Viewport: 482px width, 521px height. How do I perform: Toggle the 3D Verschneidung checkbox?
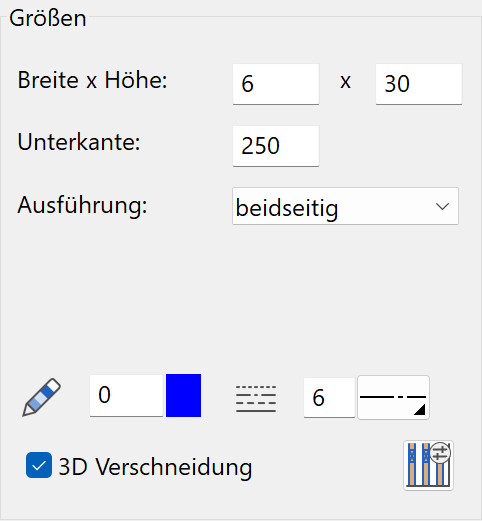(x=39, y=465)
